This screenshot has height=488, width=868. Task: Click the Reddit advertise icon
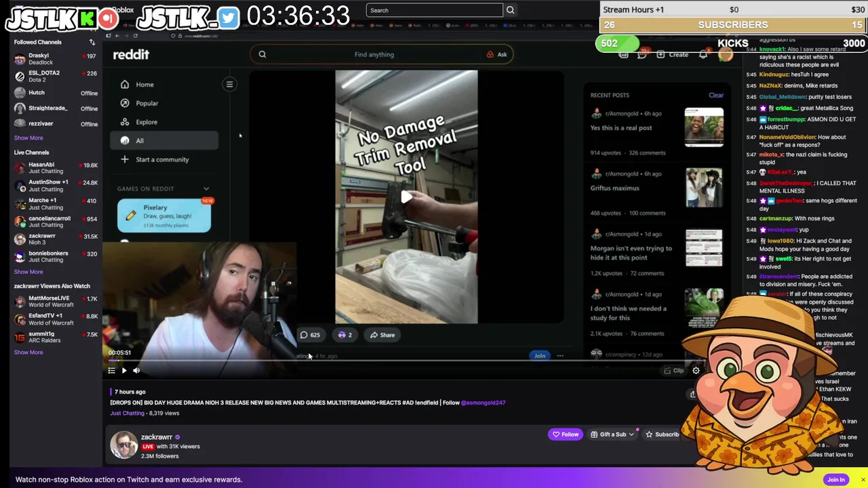(x=623, y=54)
